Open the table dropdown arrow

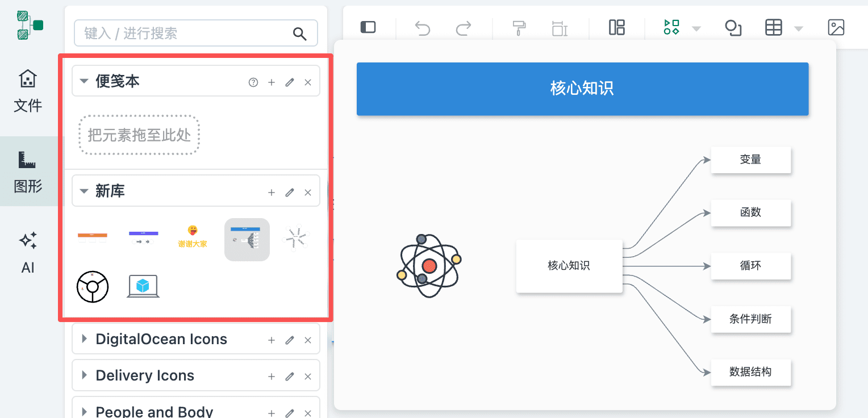(798, 28)
